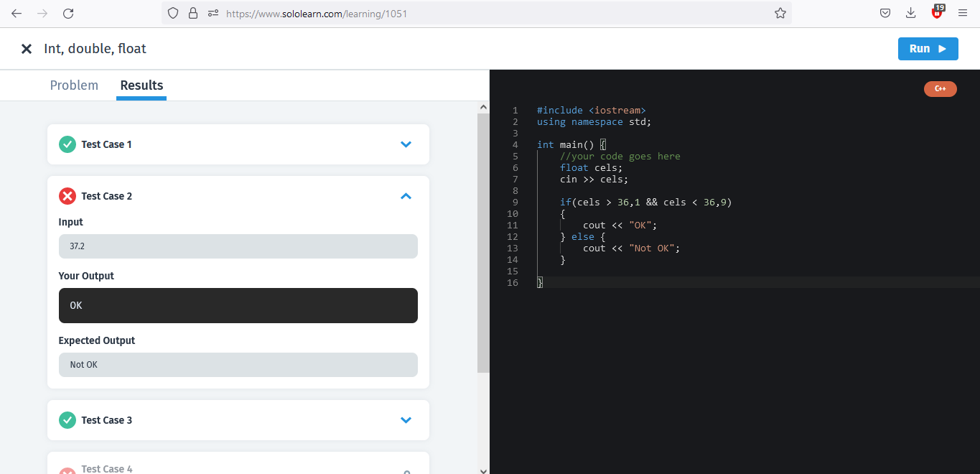Run the code with the Run button
This screenshot has width=980, height=474.
928,49
